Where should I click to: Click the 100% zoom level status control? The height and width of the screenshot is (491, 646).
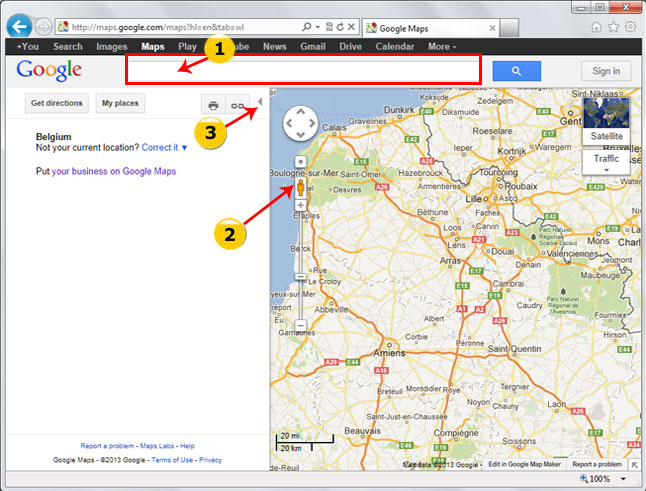pyautogui.click(x=595, y=479)
